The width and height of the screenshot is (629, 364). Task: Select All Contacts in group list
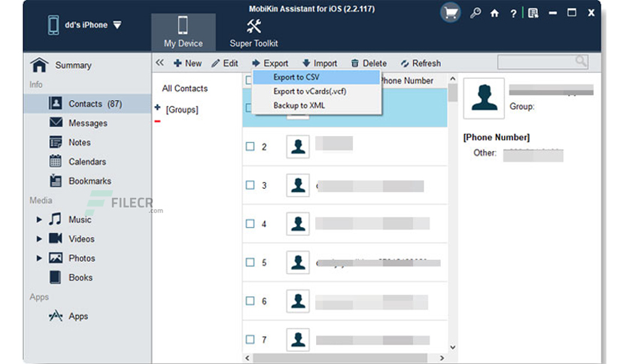(185, 88)
